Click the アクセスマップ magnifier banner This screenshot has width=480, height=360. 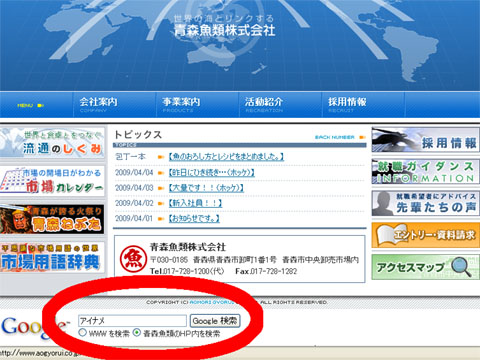click(x=426, y=267)
